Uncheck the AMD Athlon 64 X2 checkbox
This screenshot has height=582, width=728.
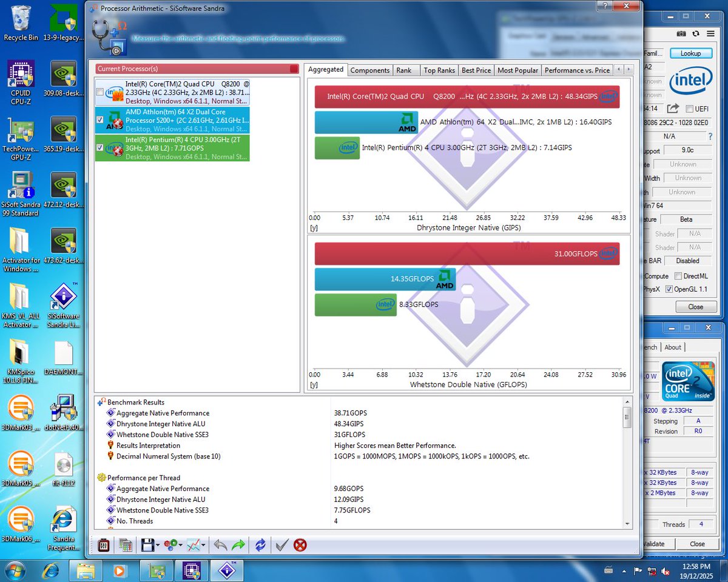(99, 120)
